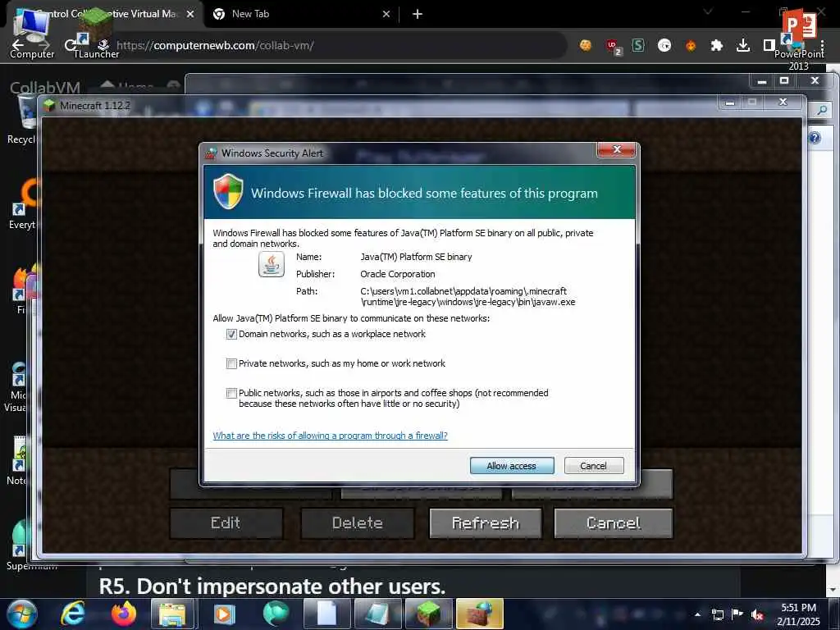This screenshot has height=630, width=840.
Task: Open the cookie extension icon
Action: pyautogui.click(x=586, y=46)
